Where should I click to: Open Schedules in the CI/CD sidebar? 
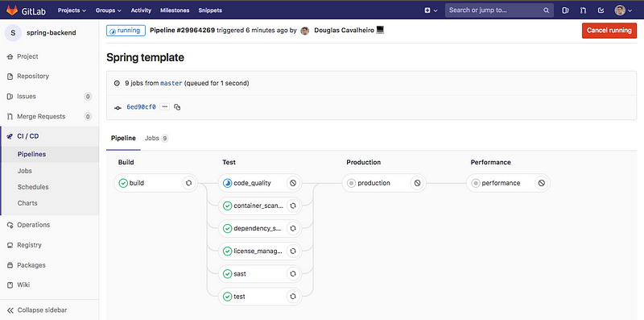tap(33, 187)
